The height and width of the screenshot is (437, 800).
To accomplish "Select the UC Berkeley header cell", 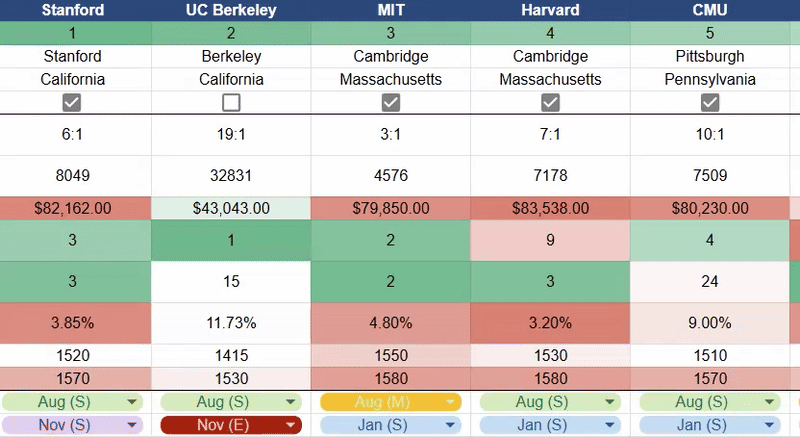I will [231, 10].
